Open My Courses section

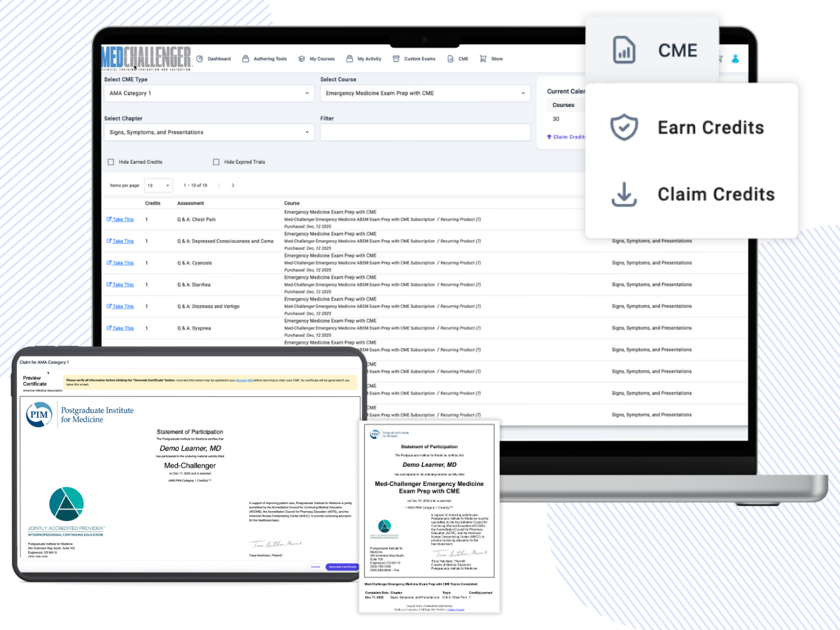[322, 59]
